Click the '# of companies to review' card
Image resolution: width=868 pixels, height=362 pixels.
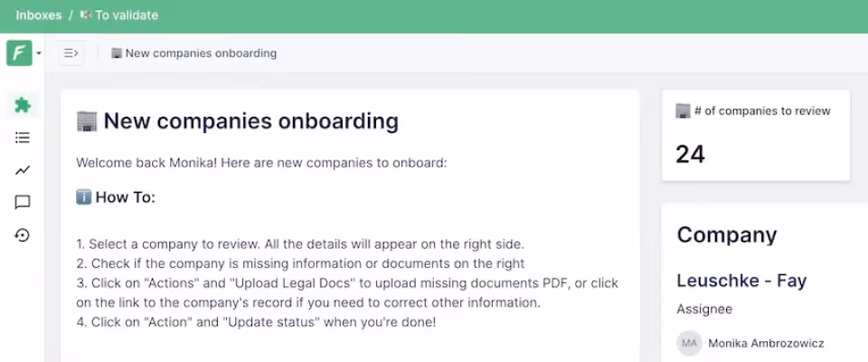(756, 135)
